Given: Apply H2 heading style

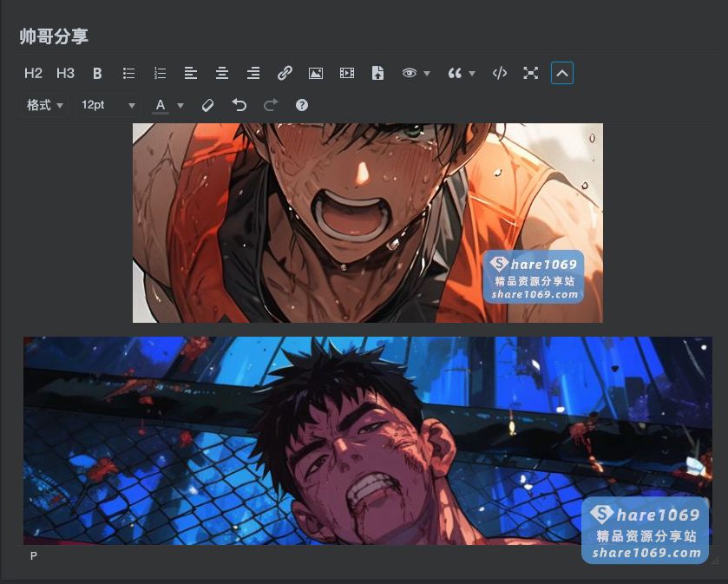Looking at the screenshot, I should (33, 74).
